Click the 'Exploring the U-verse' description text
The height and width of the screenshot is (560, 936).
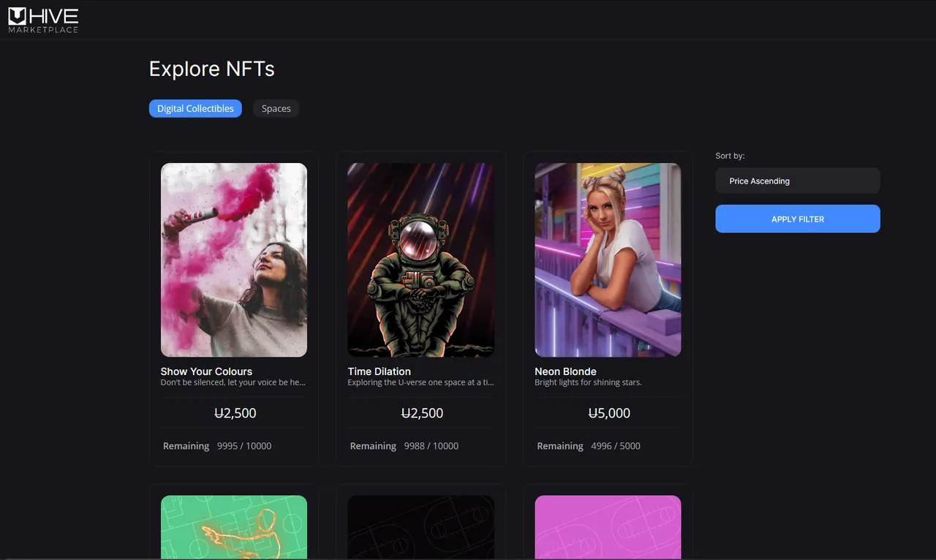point(420,382)
